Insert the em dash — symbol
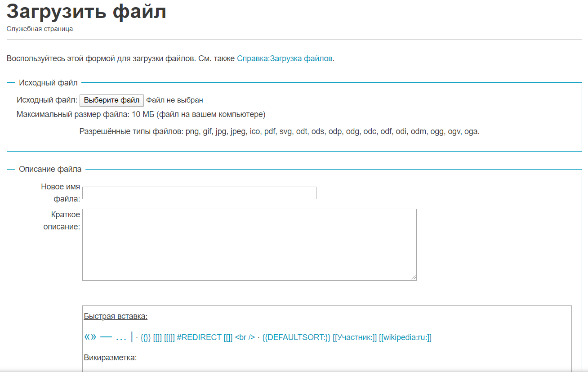This screenshot has height=372, width=588. [106, 337]
